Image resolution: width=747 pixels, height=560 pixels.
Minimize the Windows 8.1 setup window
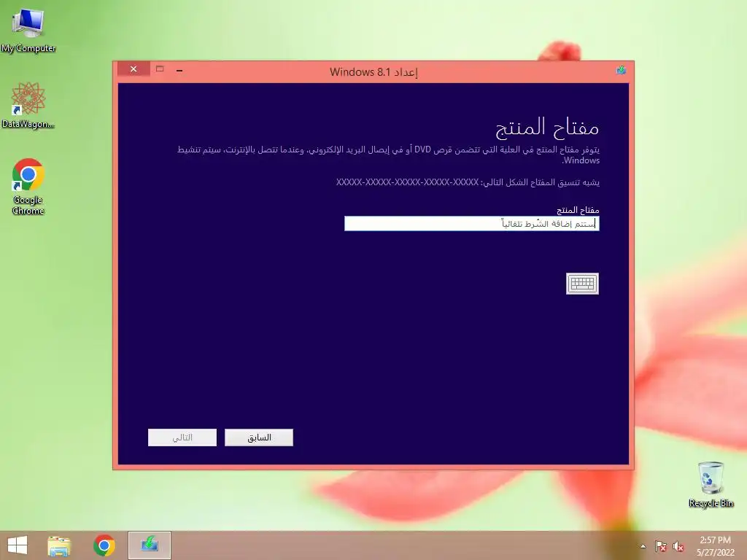click(179, 70)
